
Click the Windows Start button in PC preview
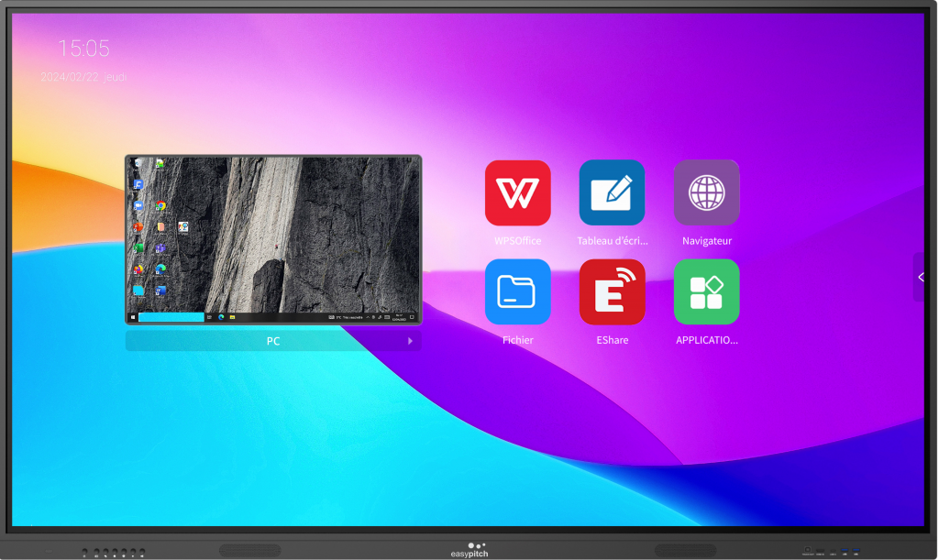click(x=133, y=317)
